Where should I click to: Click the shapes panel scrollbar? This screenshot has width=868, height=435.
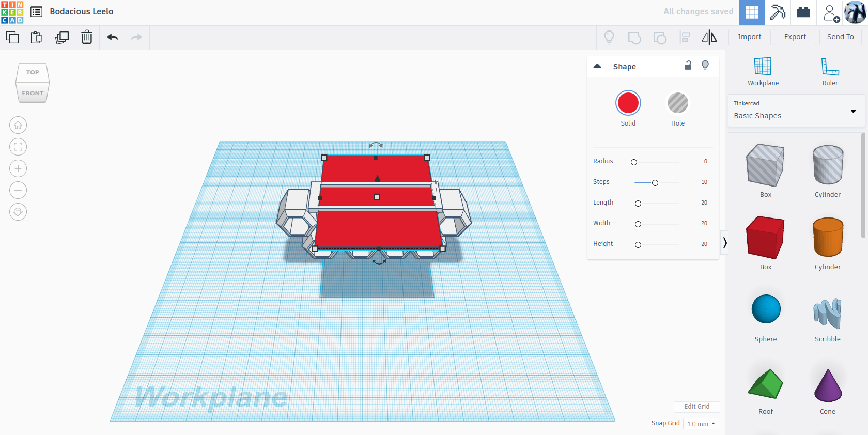click(863, 185)
